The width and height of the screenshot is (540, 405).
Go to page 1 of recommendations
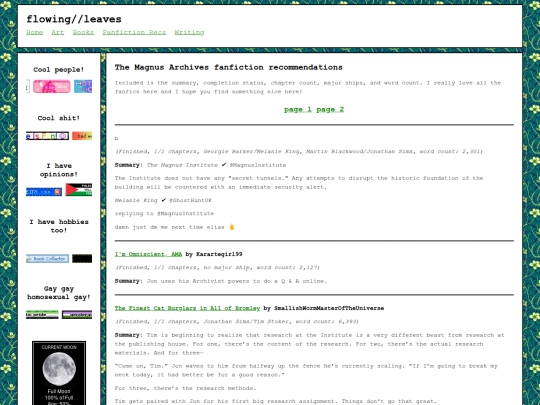pos(298,110)
